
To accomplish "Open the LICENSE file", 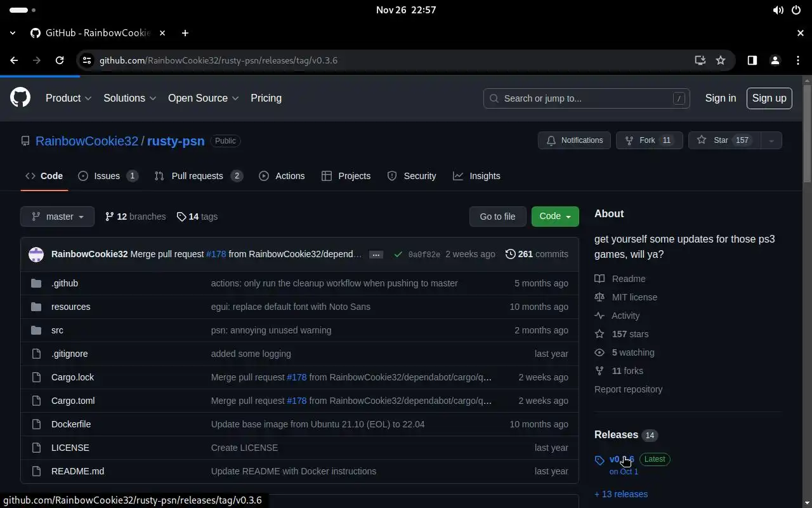I will click(70, 448).
